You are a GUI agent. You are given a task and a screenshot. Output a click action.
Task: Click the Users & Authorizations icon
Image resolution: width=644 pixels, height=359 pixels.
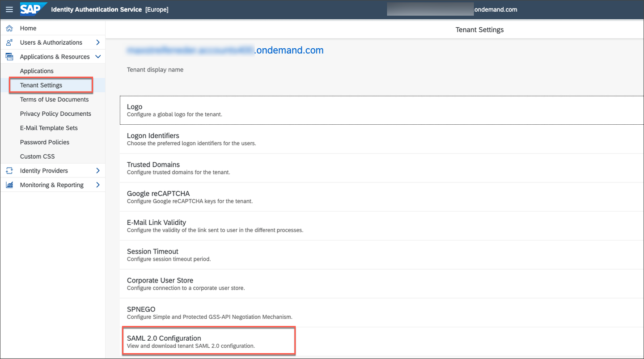click(9, 42)
